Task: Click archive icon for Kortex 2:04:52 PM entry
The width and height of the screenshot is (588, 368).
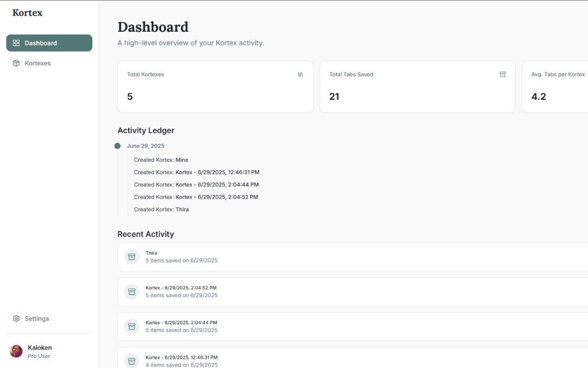Action: (132, 292)
